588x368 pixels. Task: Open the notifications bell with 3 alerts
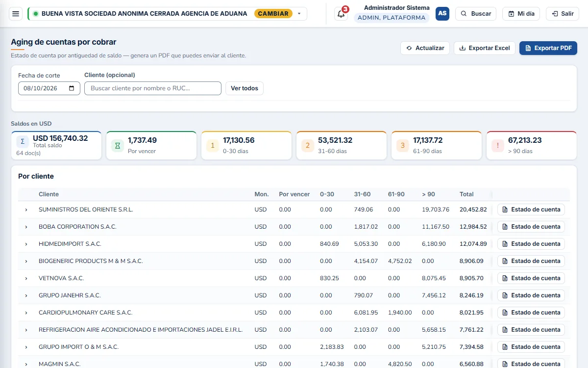pyautogui.click(x=341, y=14)
